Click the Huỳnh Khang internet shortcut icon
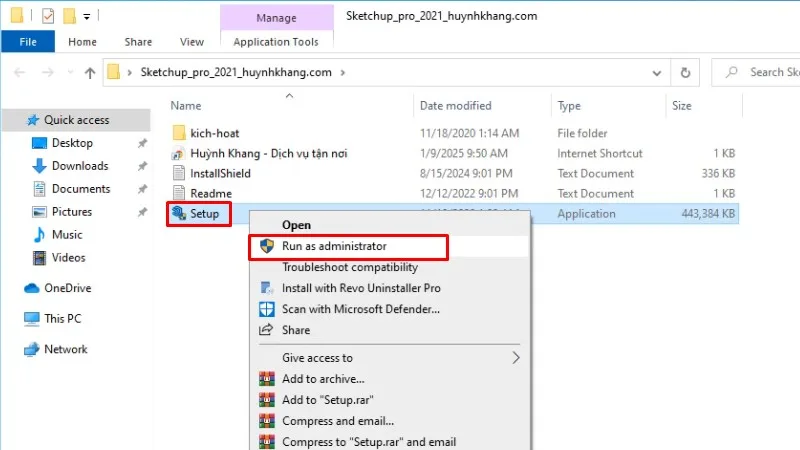Viewport: 800px width, 450px height. coord(179,153)
